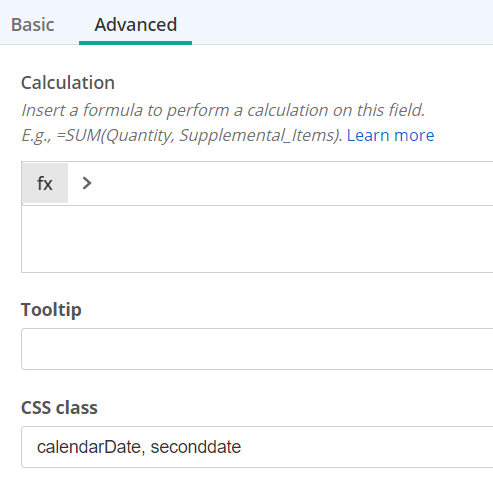Switch to the Basic tab
Screen dimensions: 493x490
33,25
